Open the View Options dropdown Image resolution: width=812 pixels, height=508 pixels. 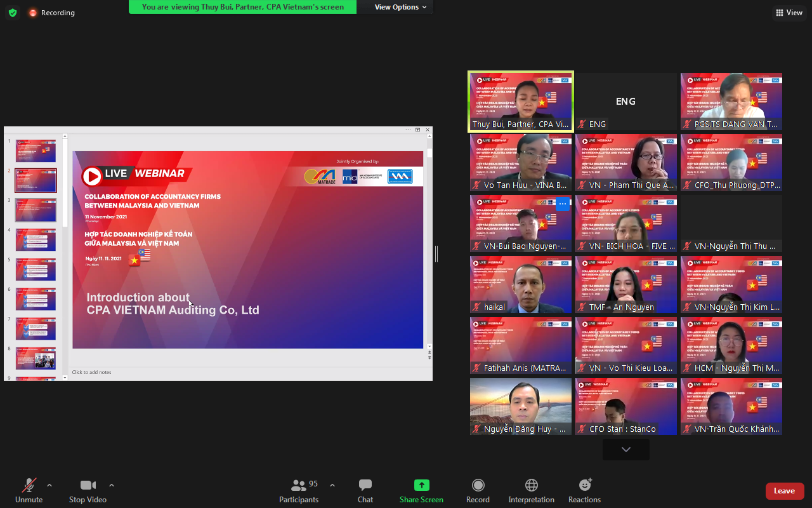coord(400,7)
